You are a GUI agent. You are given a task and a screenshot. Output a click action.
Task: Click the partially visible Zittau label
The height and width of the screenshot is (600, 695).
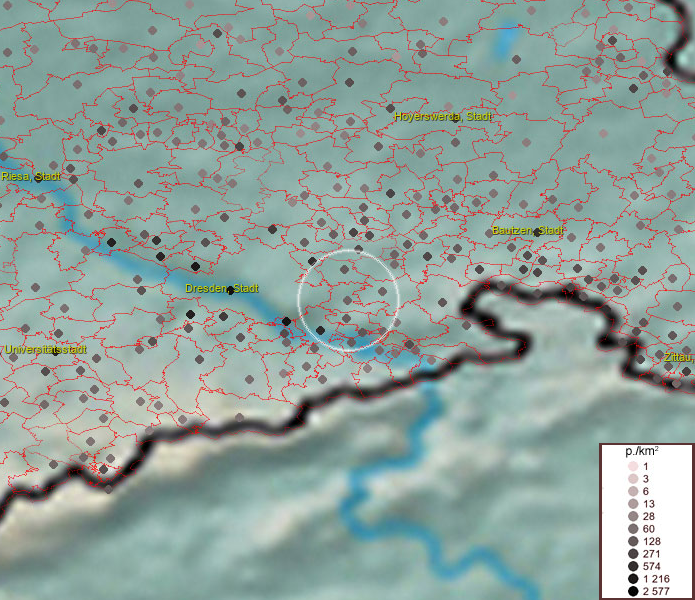[x=679, y=357]
